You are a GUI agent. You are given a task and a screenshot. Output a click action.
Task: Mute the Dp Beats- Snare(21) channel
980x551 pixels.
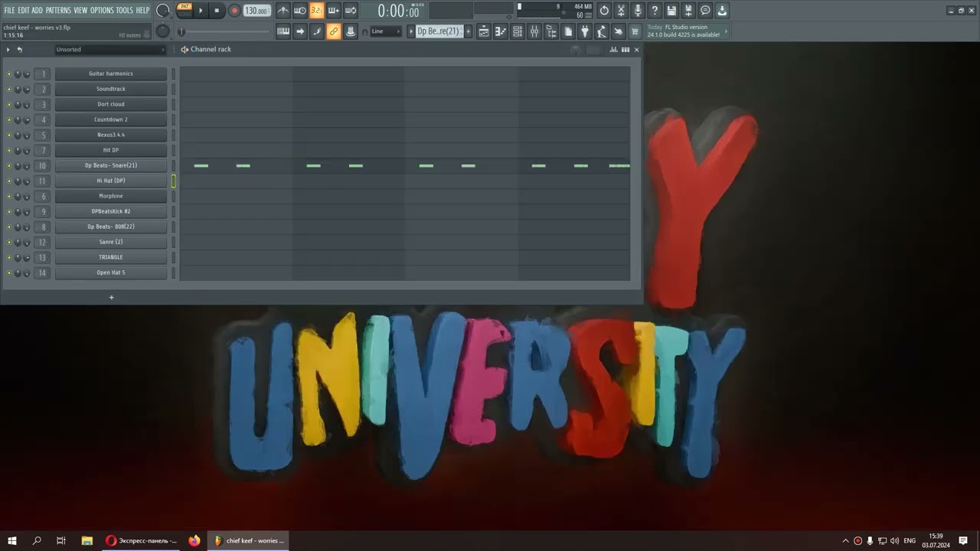(9, 166)
